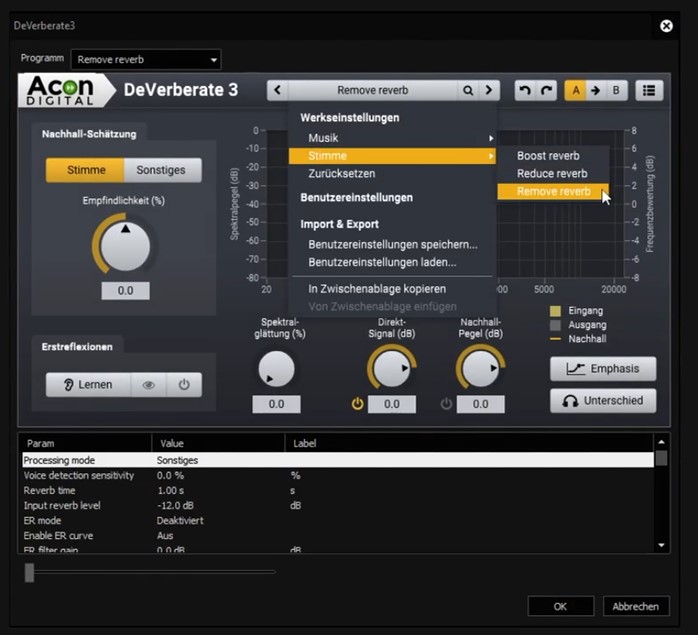Image resolution: width=698 pixels, height=635 pixels.
Task: Click the Empfindlichkeit value field
Action: pos(126,291)
